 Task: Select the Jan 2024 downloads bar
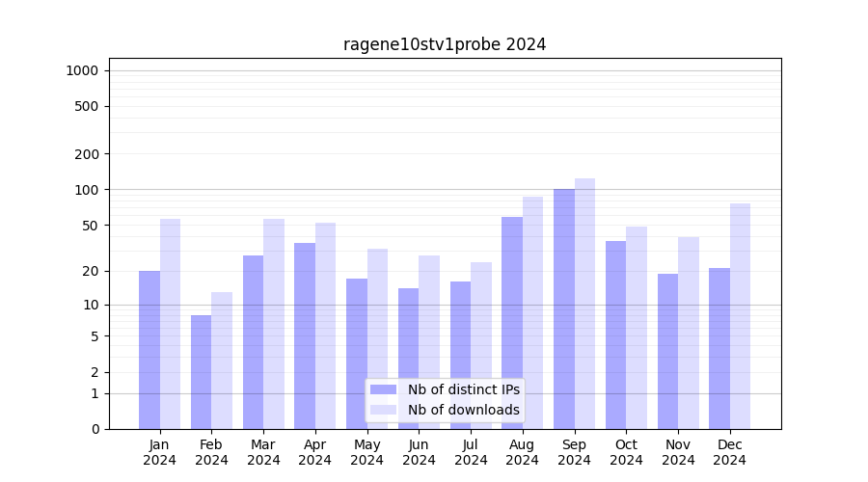click(x=170, y=324)
